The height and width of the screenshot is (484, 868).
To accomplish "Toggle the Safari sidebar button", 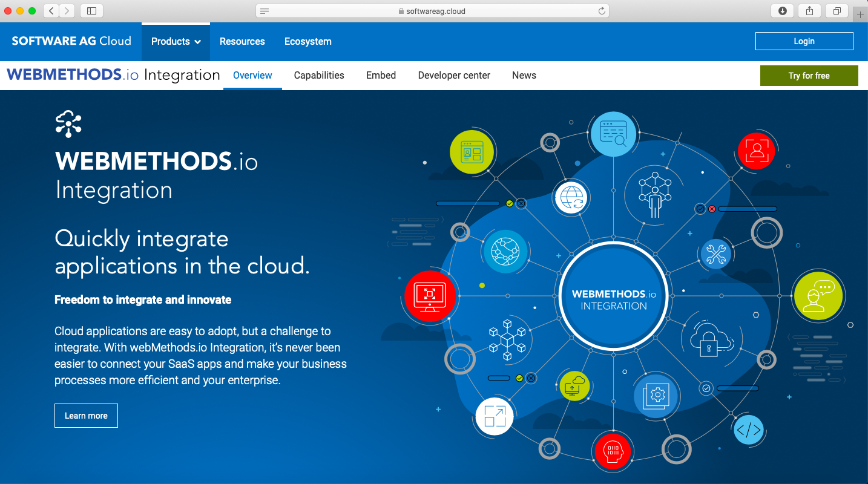I will [91, 11].
